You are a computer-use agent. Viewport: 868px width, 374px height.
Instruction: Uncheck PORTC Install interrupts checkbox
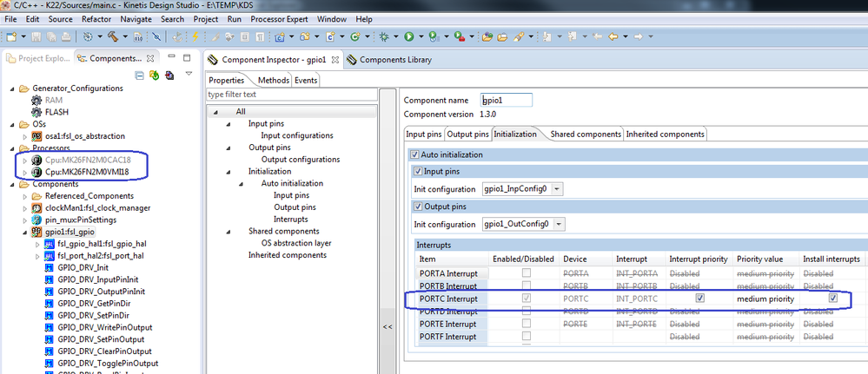[833, 299]
